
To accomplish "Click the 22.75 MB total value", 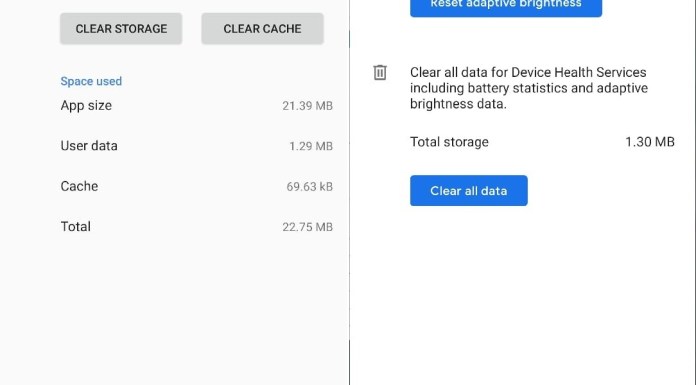I will pos(308,227).
